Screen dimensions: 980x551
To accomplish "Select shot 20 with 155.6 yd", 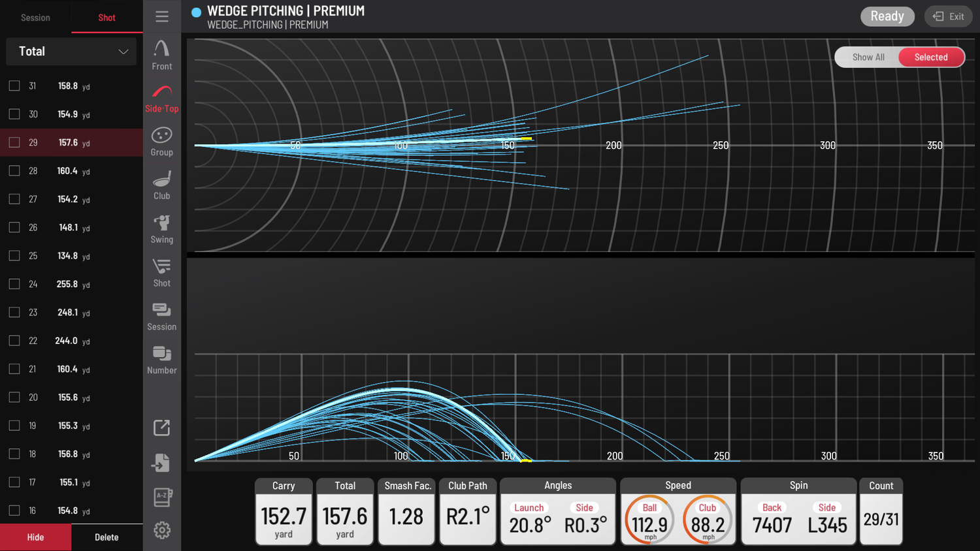I will (71, 397).
